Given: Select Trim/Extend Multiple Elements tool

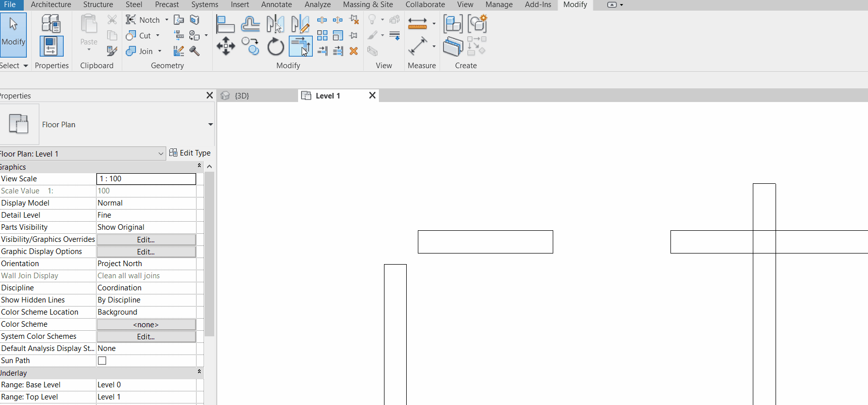Looking at the screenshot, I should click(x=338, y=51).
